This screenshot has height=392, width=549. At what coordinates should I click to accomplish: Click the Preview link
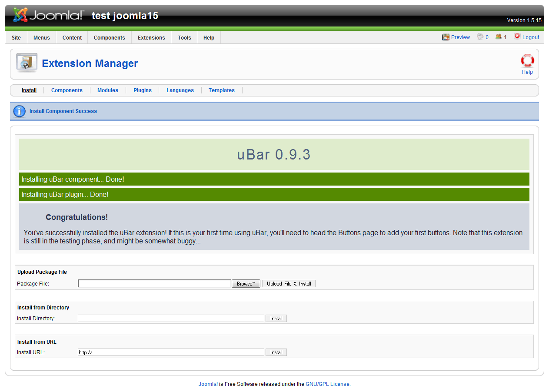pos(460,37)
